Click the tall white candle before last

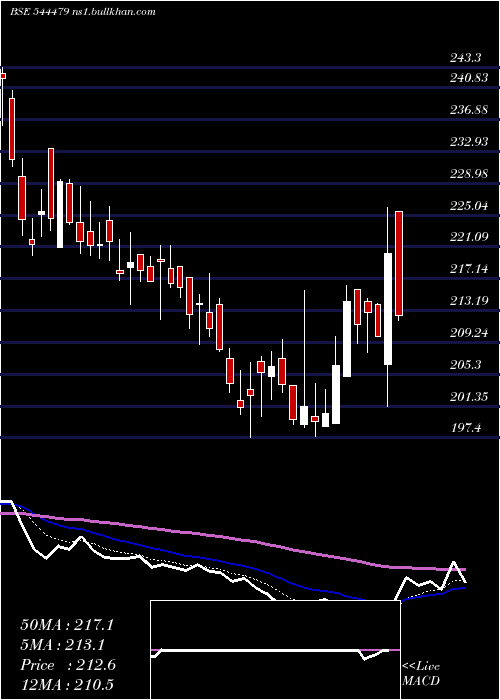pos(388,308)
